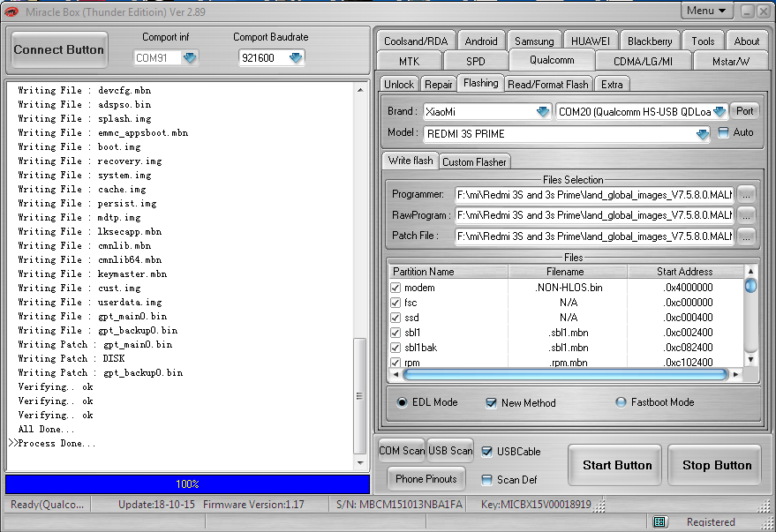Click the Start Button
776x532 pixels.
[x=616, y=465]
